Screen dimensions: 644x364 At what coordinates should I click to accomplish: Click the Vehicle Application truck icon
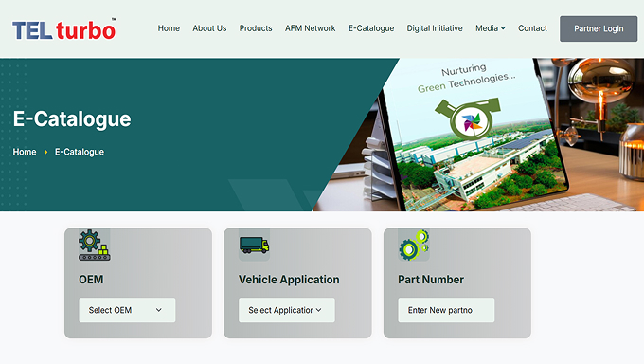pos(254,246)
